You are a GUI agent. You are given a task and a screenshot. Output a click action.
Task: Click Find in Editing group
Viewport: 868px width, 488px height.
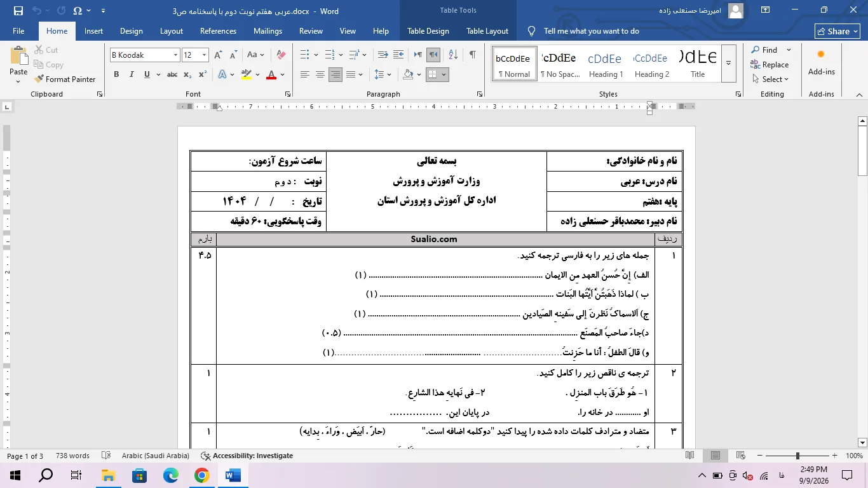pos(764,50)
